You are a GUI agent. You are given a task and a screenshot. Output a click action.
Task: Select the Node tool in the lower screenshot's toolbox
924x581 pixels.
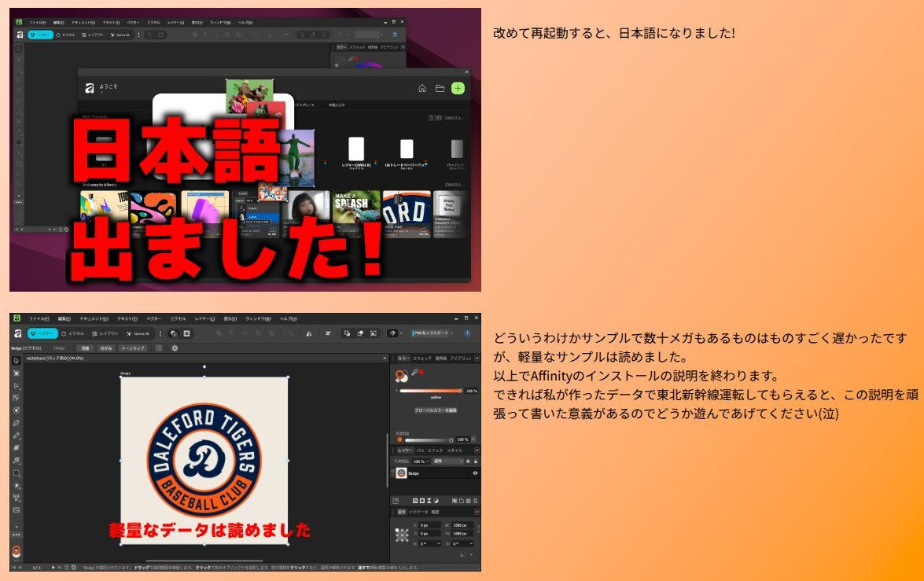click(17, 386)
